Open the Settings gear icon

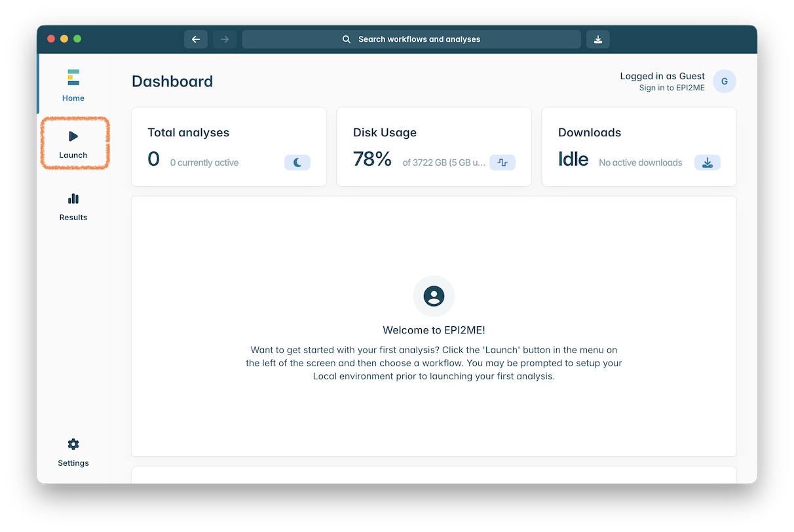73,444
